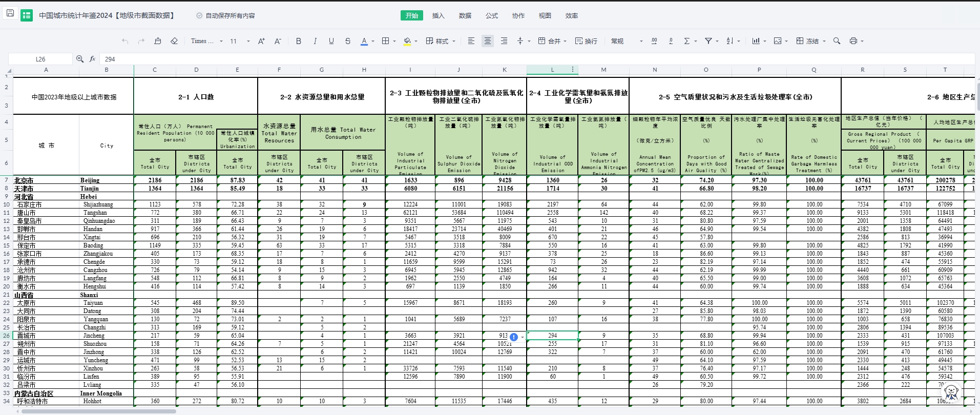Click the blue warning icon in cell K26

(x=514, y=337)
